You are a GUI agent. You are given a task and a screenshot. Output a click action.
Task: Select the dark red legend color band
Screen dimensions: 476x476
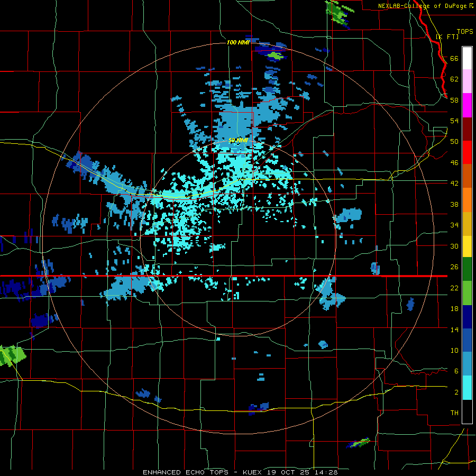coord(467,129)
